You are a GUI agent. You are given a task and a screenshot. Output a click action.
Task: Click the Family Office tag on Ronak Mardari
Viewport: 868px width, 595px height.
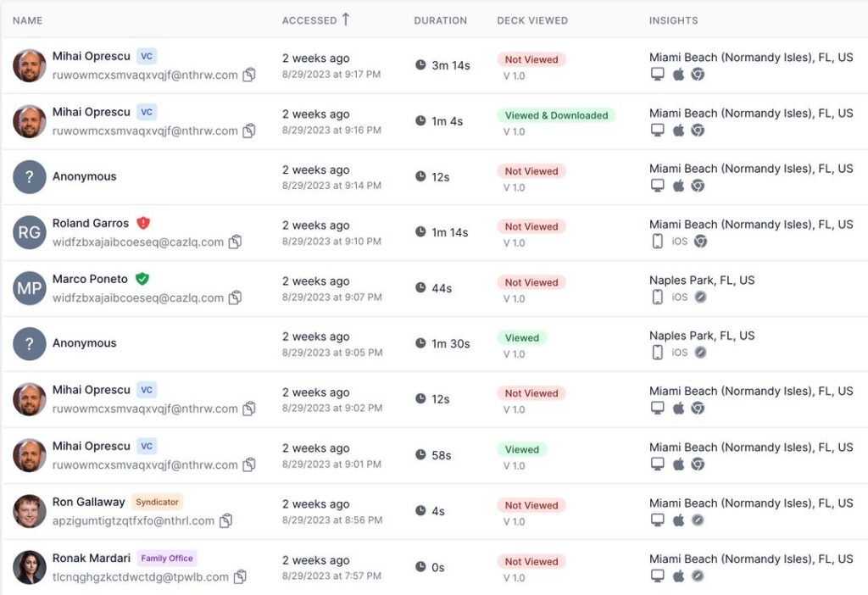[x=167, y=559]
